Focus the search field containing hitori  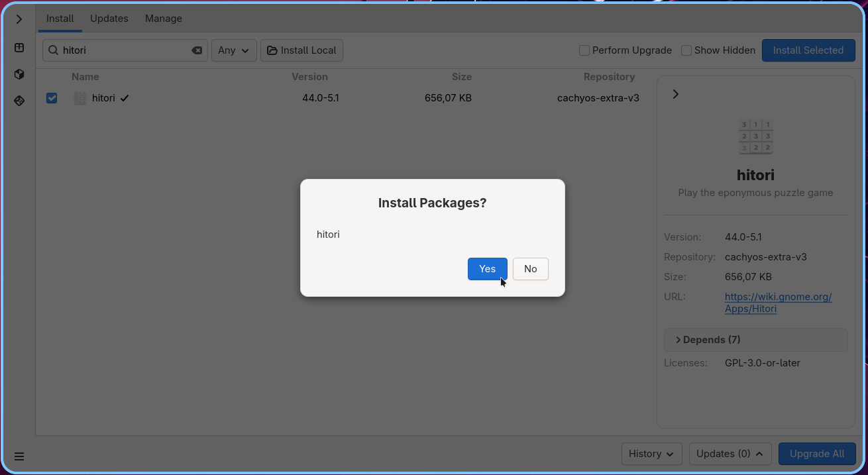click(x=125, y=50)
